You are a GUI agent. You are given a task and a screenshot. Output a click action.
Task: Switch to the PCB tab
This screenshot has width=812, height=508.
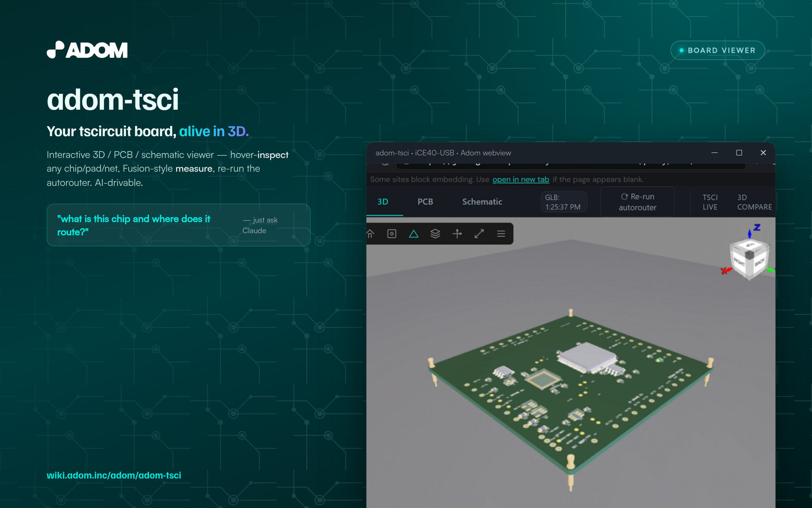coord(425,202)
